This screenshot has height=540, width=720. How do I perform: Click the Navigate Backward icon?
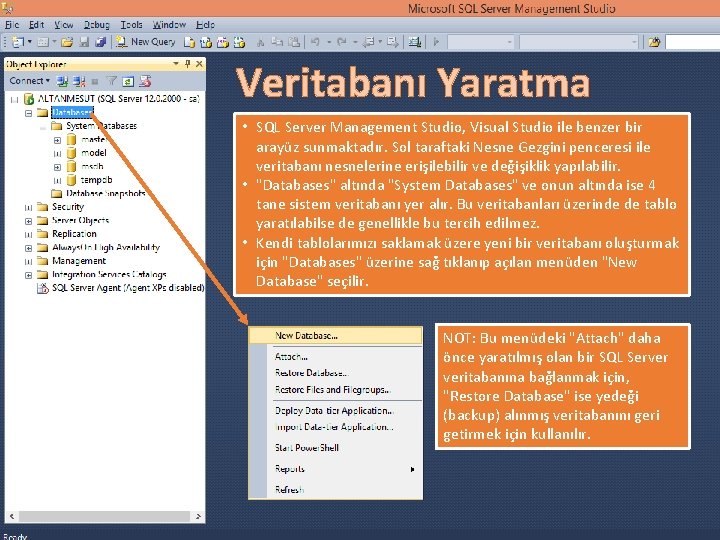point(368,42)
